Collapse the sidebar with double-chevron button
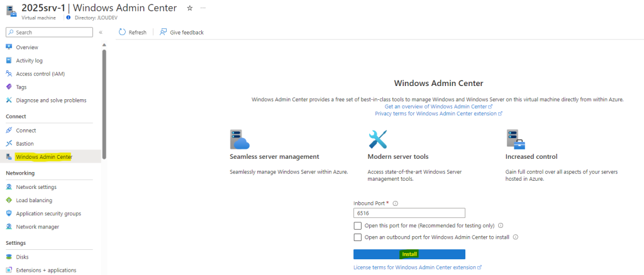Image resolution: width=644 pixels, height=275 pixels. pos(101,33)
